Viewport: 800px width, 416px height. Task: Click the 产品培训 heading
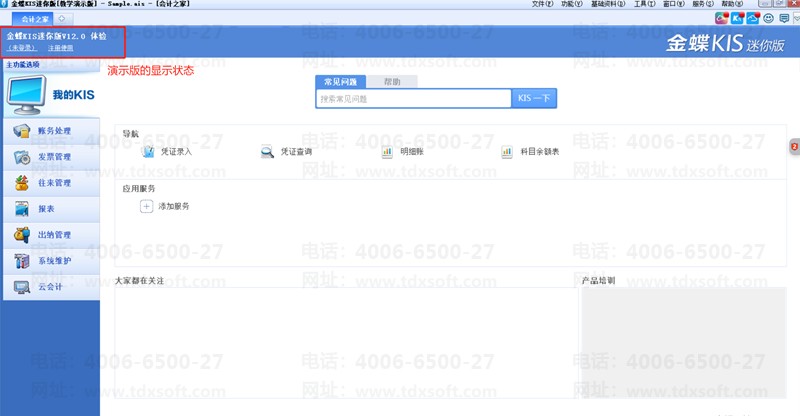coord(598,281)
